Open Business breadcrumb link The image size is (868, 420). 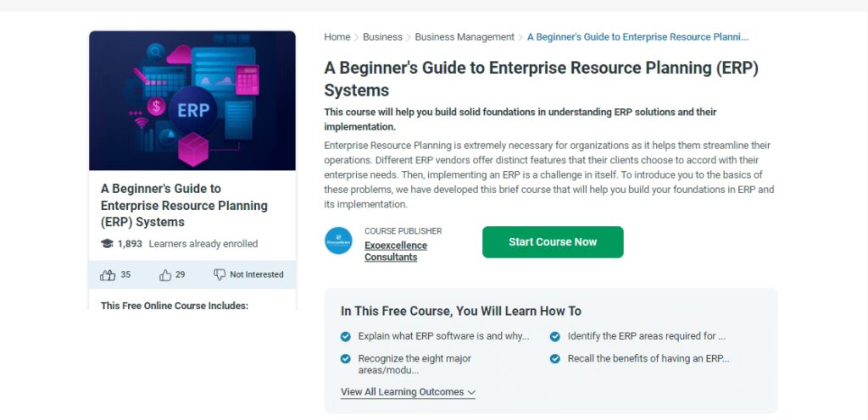pos(382,37)
